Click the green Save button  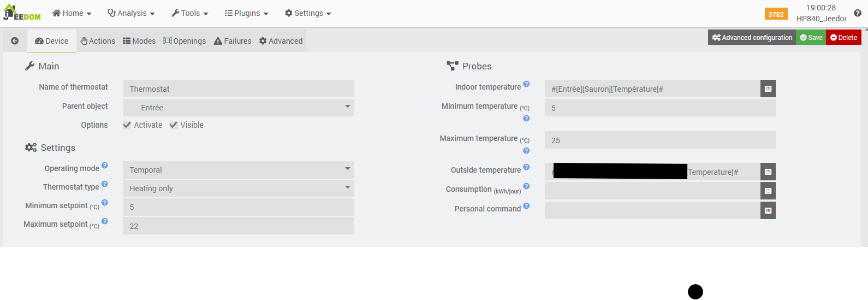pos(811,38)
